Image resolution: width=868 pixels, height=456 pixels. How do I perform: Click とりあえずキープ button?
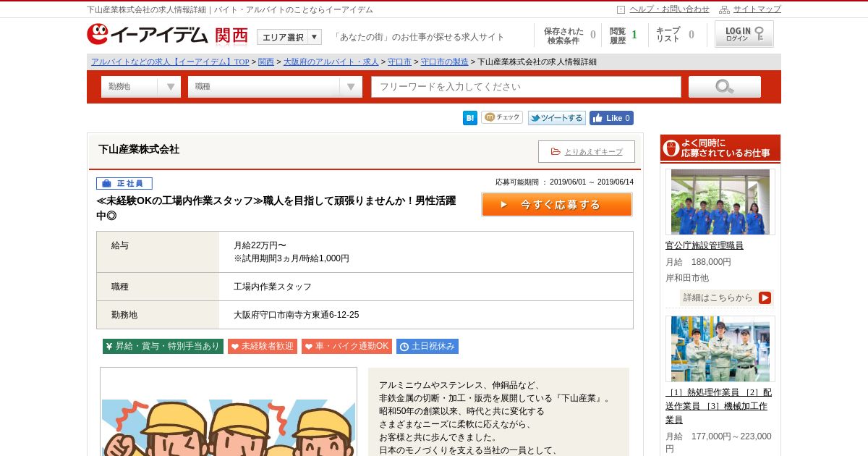coord(587,151)
